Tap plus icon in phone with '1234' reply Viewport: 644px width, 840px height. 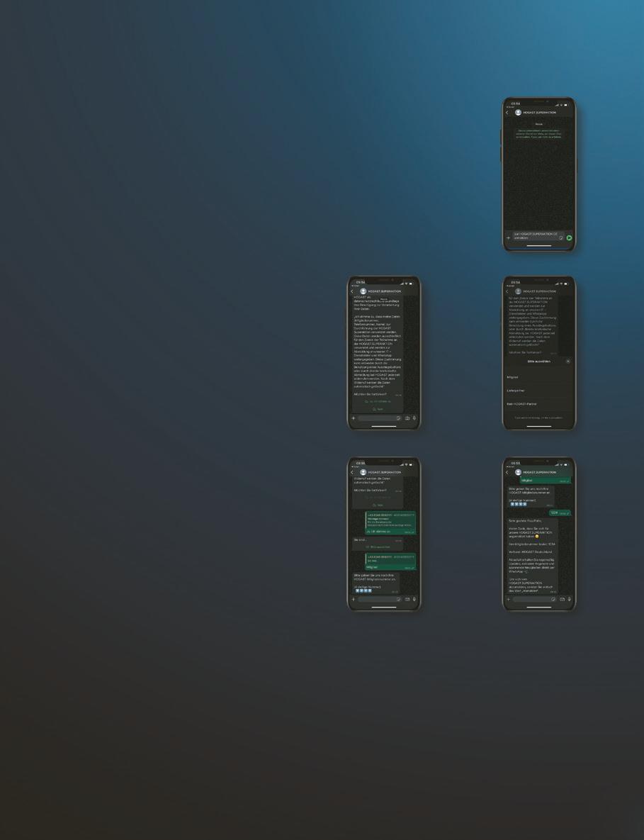(x=509, y=600)
